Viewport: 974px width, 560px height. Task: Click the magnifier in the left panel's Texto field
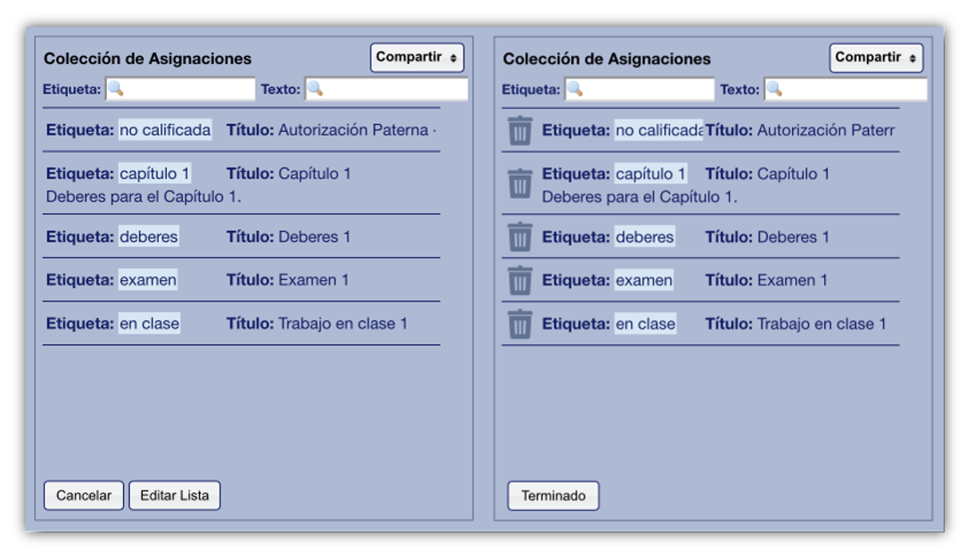click(316, 89)
